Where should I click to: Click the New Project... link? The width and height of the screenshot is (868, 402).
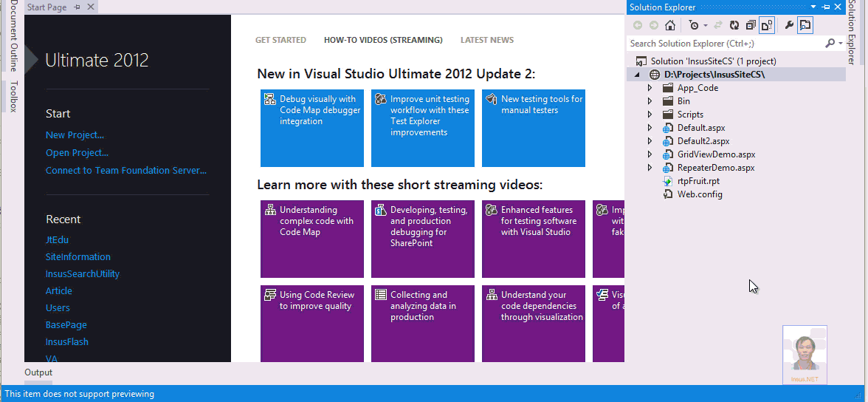75,134
